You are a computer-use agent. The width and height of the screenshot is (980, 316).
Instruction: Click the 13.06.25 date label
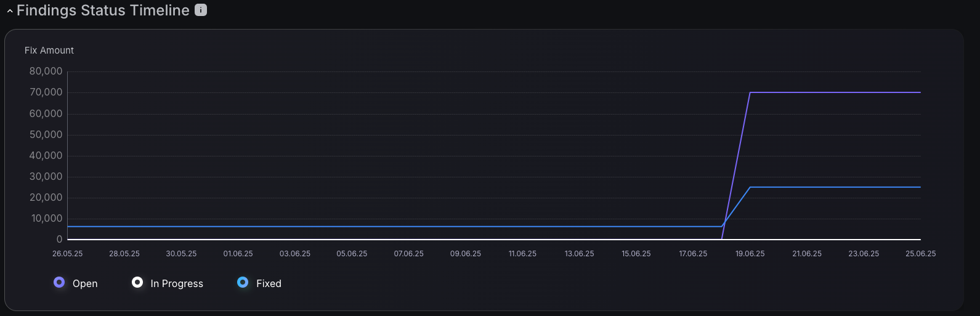point(580,254)
